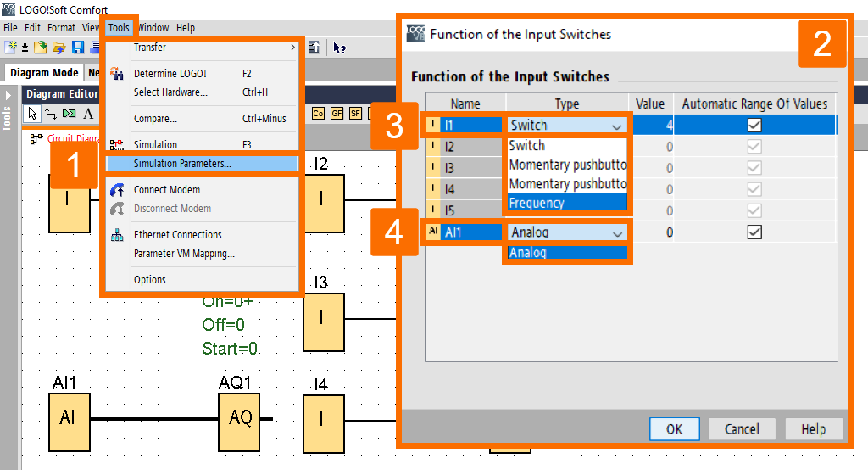Image resolution: width=868 pixels, height=470 pixels.
Task: Toggle Automatic Range checkbox for I3
Action: click(x=754, y=167)
